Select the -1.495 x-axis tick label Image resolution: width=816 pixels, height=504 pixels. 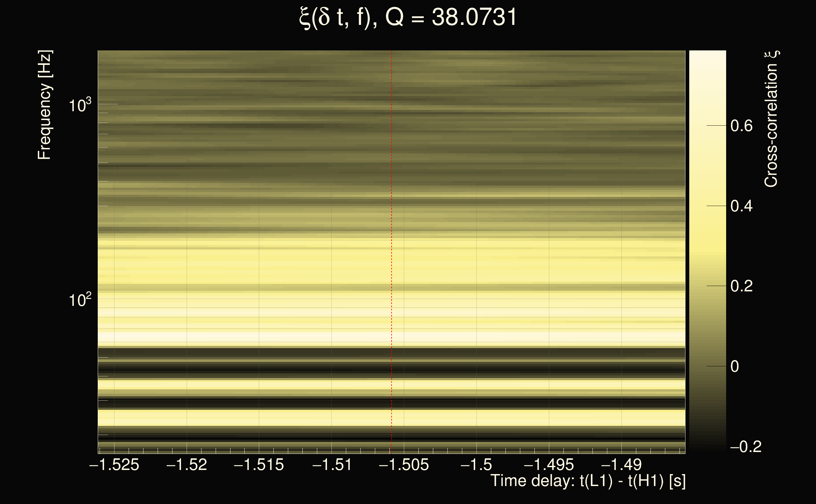pyautogui.click(x=549, y=465)
